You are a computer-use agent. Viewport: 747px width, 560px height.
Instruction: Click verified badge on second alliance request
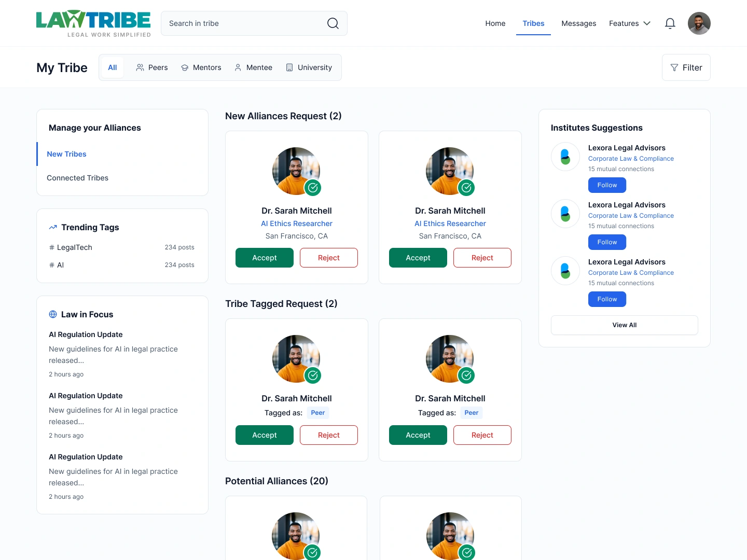pyautogui.click(x=466, y=188)
